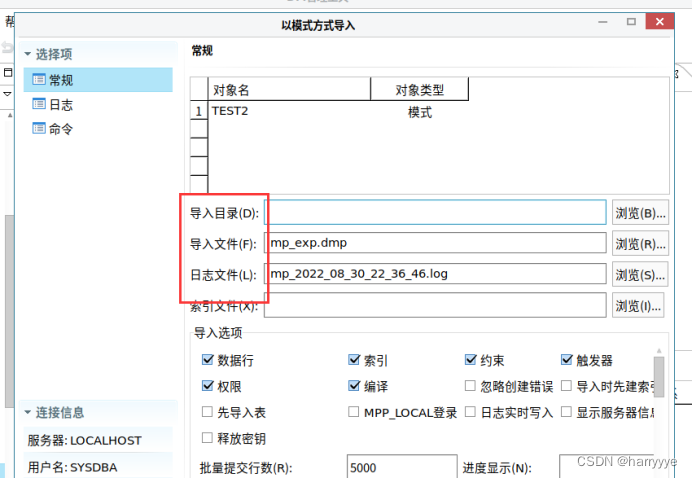The height and width of the screenshot is (478, 692).
Task: Click the 进度显示(N) input field
Action: pos(606,467)
